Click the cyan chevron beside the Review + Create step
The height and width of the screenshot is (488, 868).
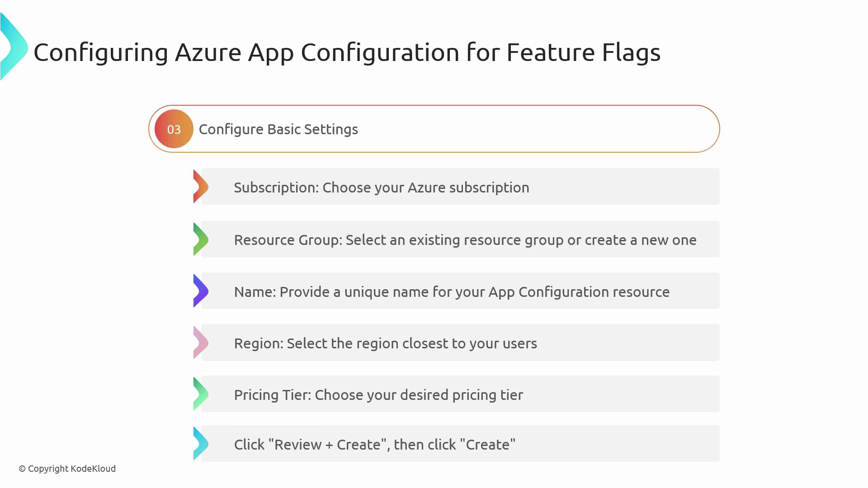click(x=200, y=444)
